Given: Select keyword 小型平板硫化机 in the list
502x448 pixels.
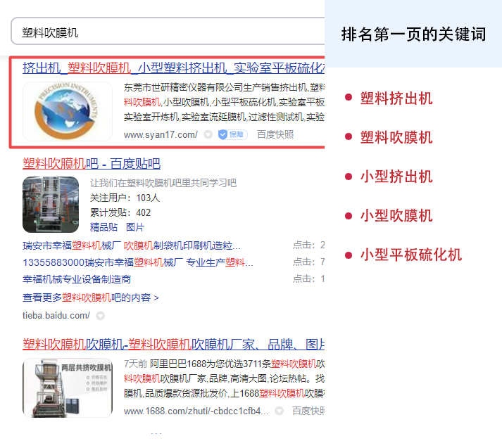Looking at the screenshot, I should 410,255.
